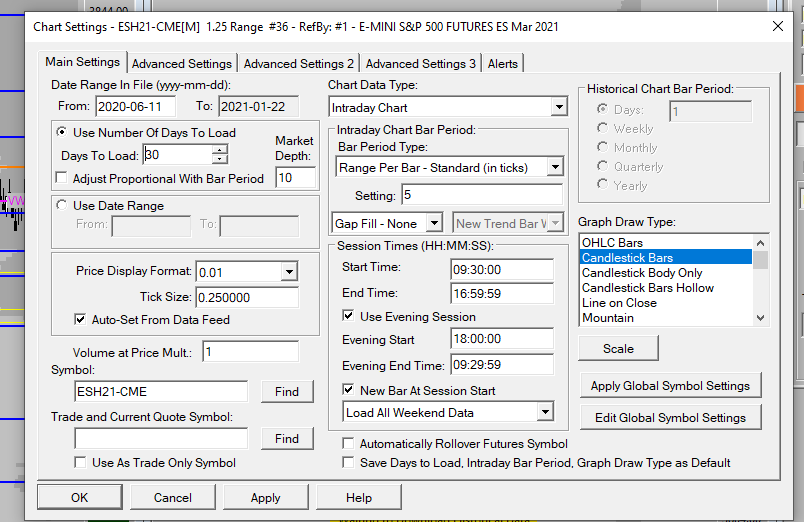Click Find next to Trade and Quote Symbol
This screenshot has height=522, width=804.
(287, 438)
